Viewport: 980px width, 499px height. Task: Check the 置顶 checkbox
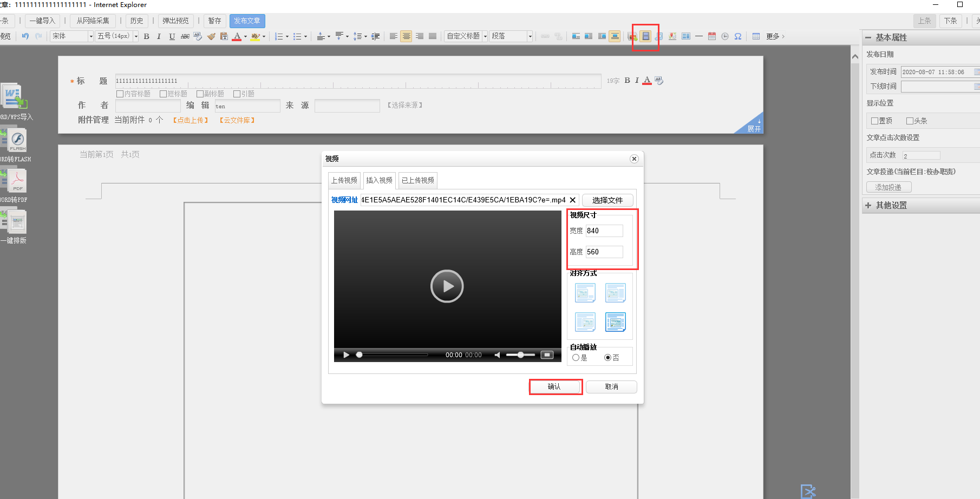coord(874,121)
